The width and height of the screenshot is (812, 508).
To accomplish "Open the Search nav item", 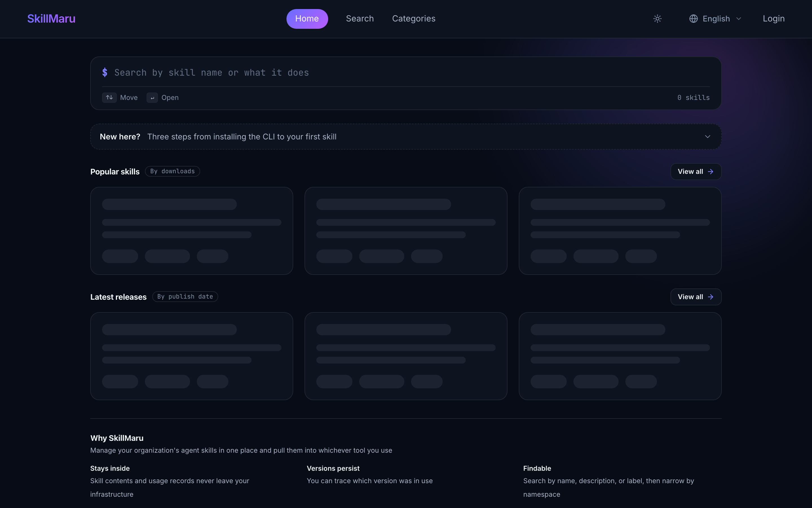I will (x=360, y=19).
